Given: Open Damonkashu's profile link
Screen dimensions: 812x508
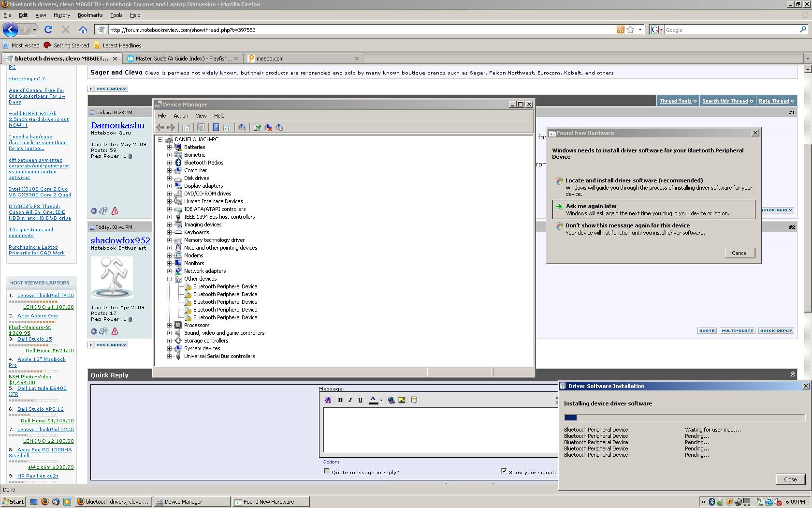Looking at the screenshot, I should pyautogui.click(x=117, y=125).
